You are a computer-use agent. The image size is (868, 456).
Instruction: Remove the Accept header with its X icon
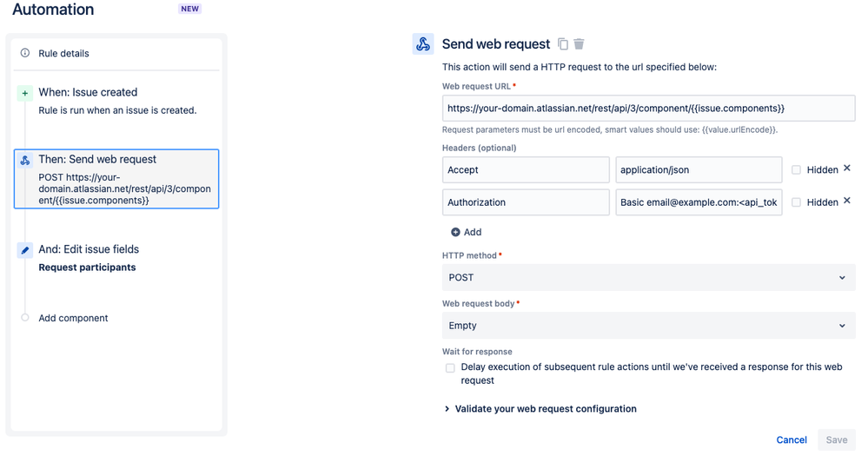tap(846, 169)
